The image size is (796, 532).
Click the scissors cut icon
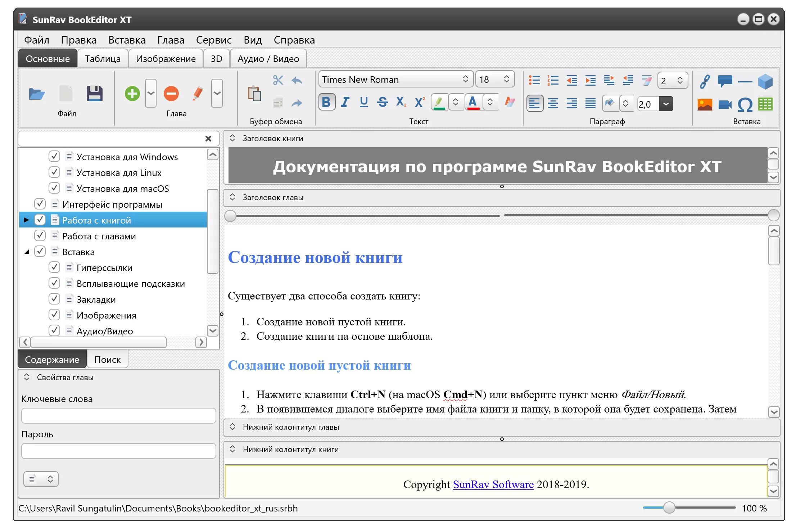pos(278,80)
